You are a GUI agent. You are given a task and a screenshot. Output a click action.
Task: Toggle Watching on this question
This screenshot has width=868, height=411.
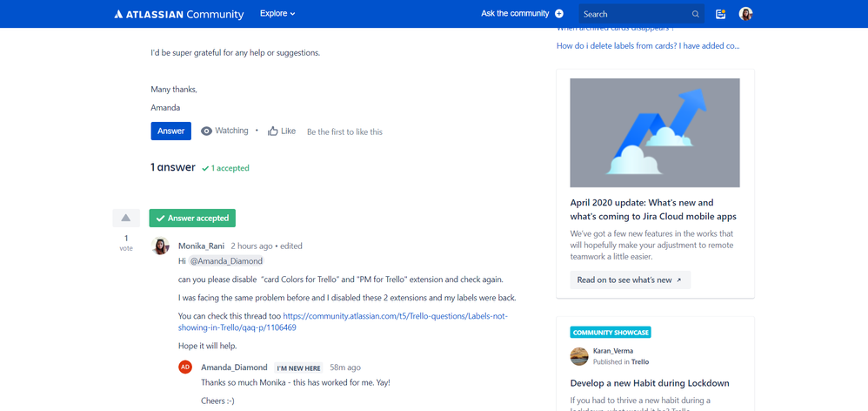pyautogui.click(x=224, y=131)
